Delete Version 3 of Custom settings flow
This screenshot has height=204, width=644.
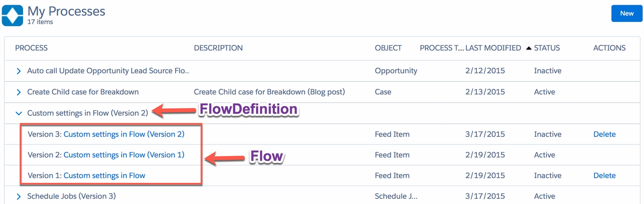[x=604, y=134]
